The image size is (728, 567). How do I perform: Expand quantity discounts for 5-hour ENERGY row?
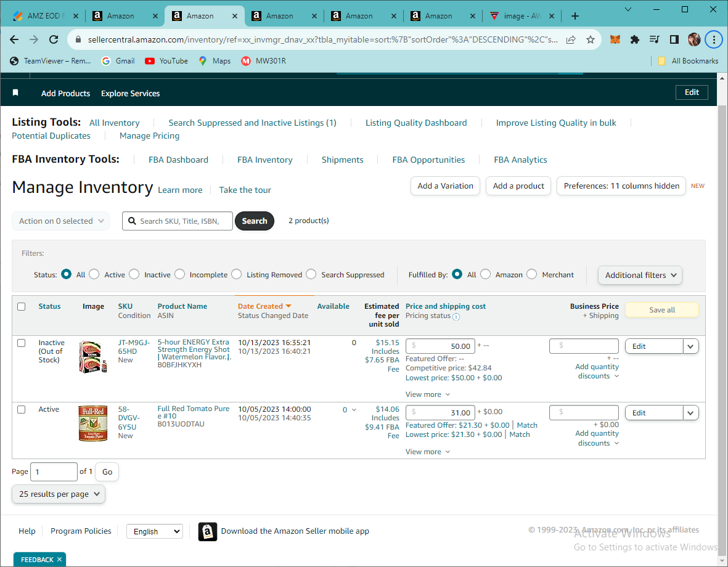[x=597, y=372]
